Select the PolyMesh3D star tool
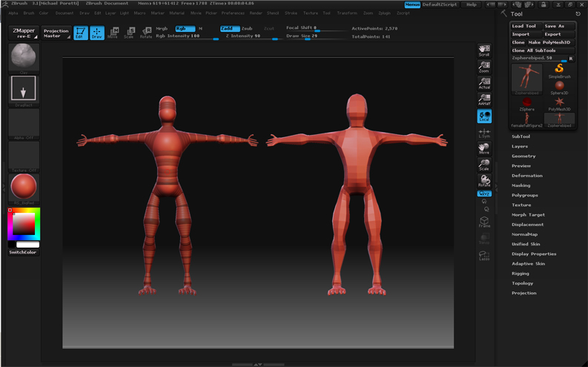The image size is (588, 367). click(x=559, y=104)
